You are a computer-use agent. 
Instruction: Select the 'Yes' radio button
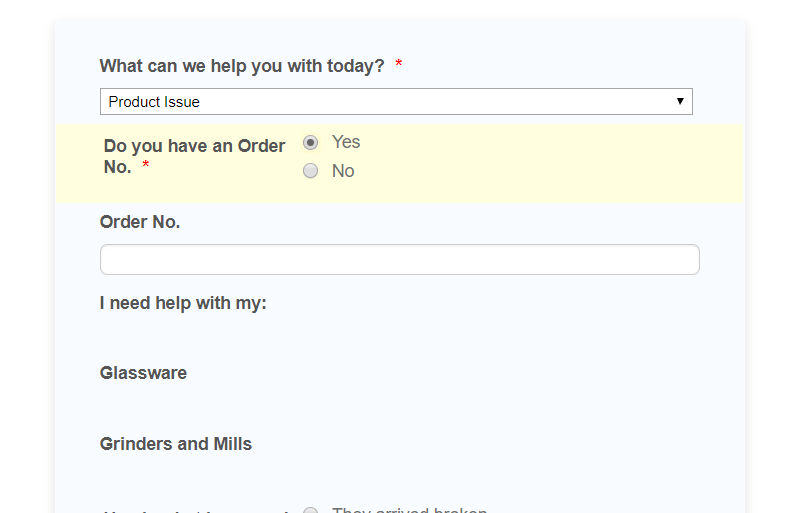click(x=310, y=143)
